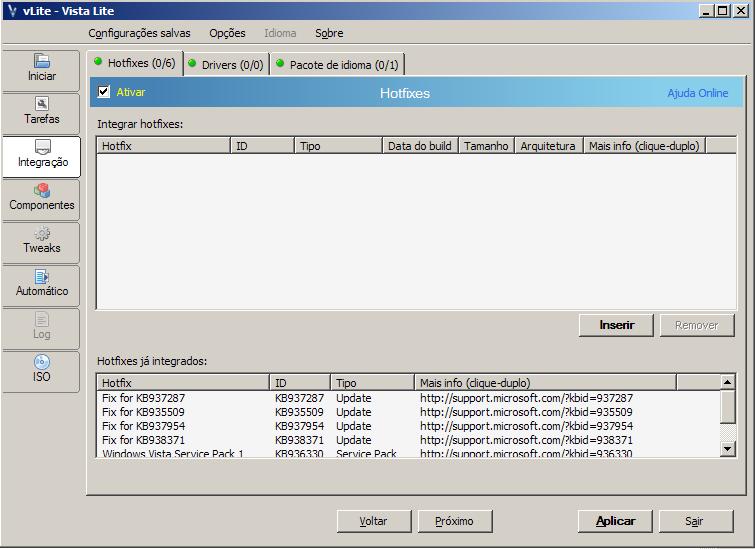755x549 pixels.
Task: Close the vLite window
Action: point(740,11)
